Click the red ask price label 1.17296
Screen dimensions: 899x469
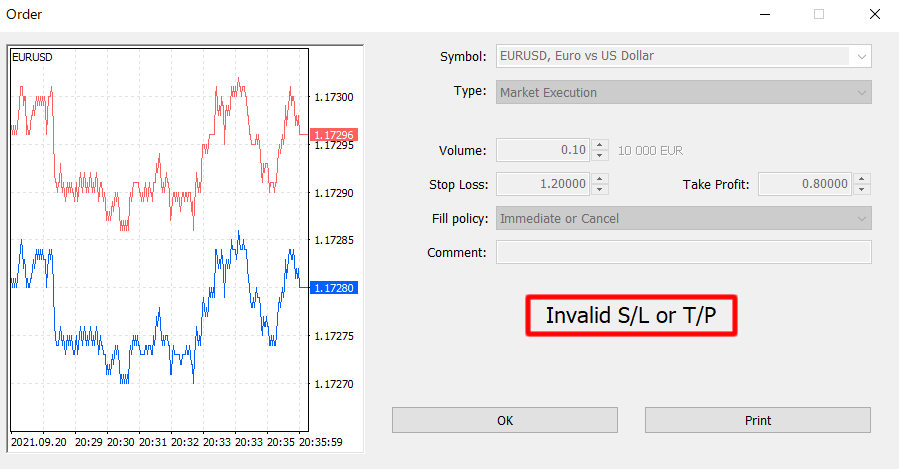[x=333, y=135]
